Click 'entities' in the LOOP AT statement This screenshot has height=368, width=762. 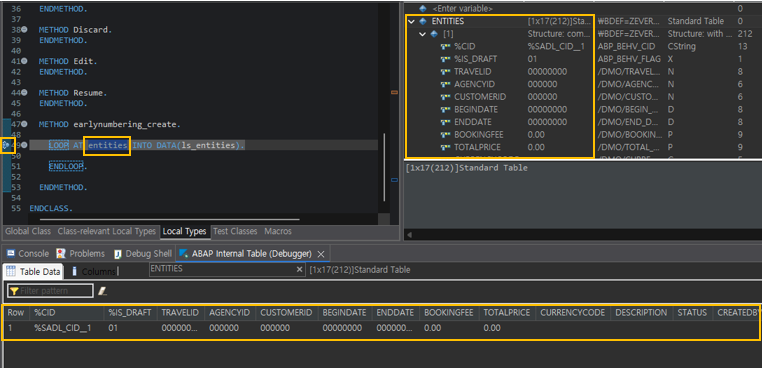[108, 145]
